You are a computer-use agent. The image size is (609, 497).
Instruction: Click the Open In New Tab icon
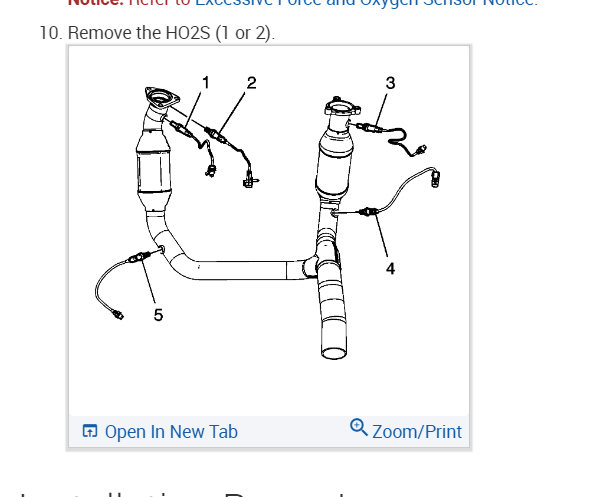[90, 431]
